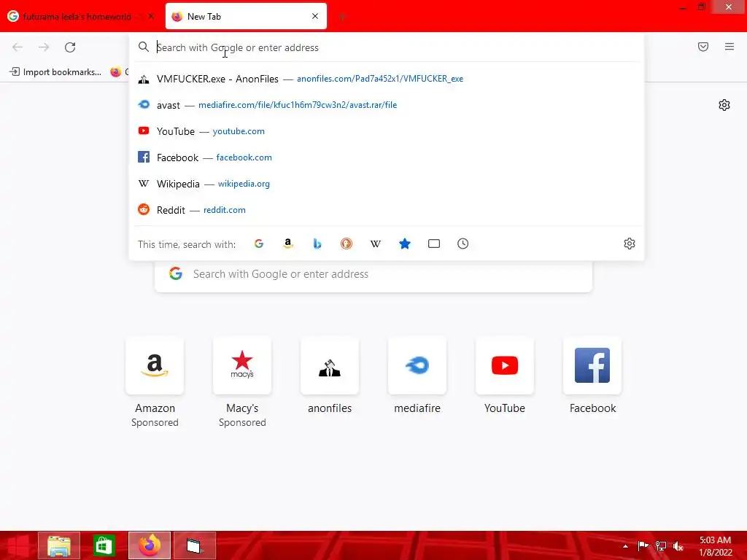Open the Firefox application menu

(x=729, y=47)
